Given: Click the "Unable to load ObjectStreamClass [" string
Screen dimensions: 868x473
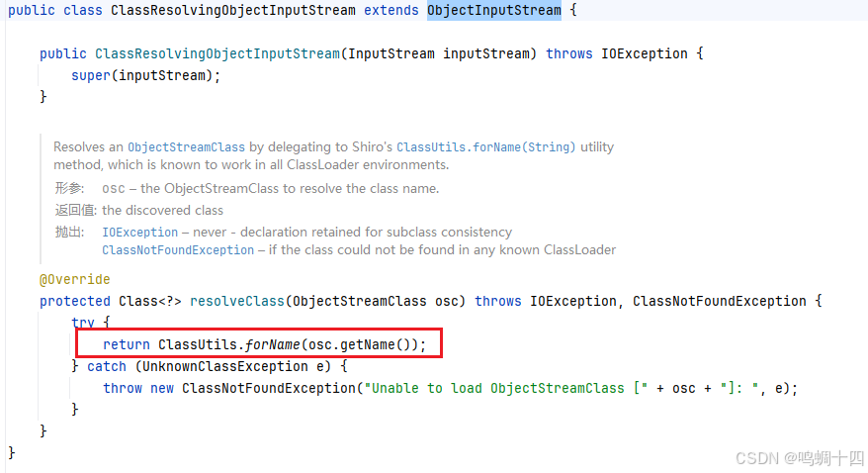Looking at the screenshot, I should click(506, 388).
